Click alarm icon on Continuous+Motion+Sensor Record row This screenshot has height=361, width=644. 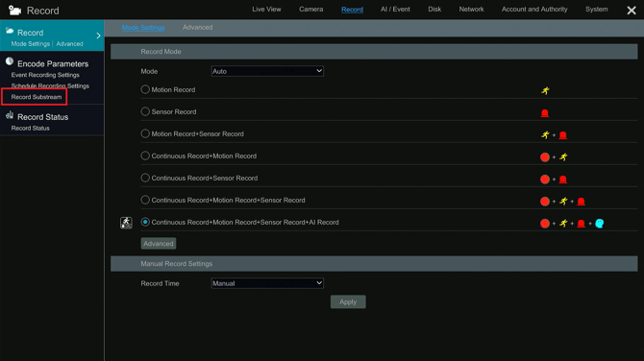click(581, 202)
